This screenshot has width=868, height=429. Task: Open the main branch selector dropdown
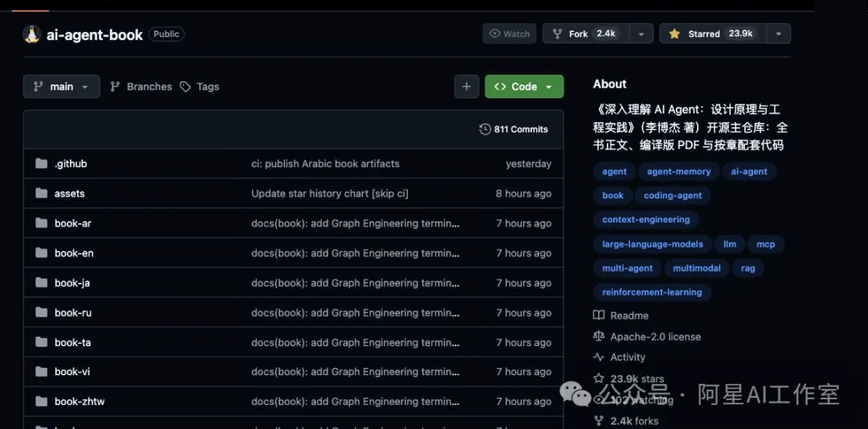point(61,86)
